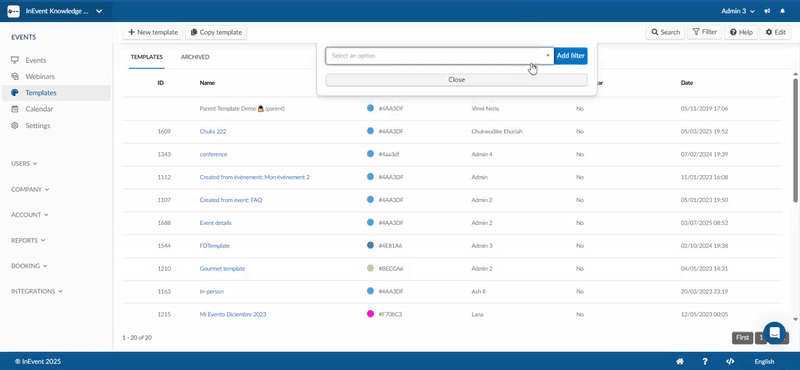Select Templates in sidebar
800x370 pixels.
tap(41, 93)
